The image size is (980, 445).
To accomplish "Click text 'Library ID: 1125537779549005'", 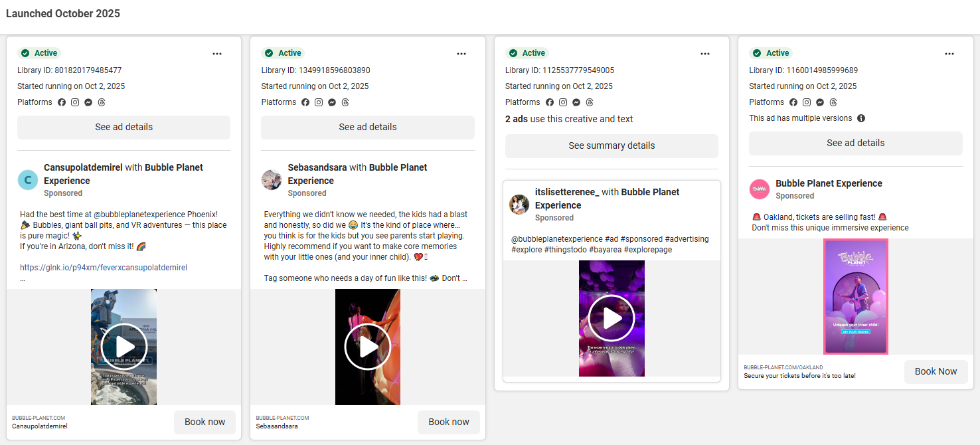I will point(560,70).
